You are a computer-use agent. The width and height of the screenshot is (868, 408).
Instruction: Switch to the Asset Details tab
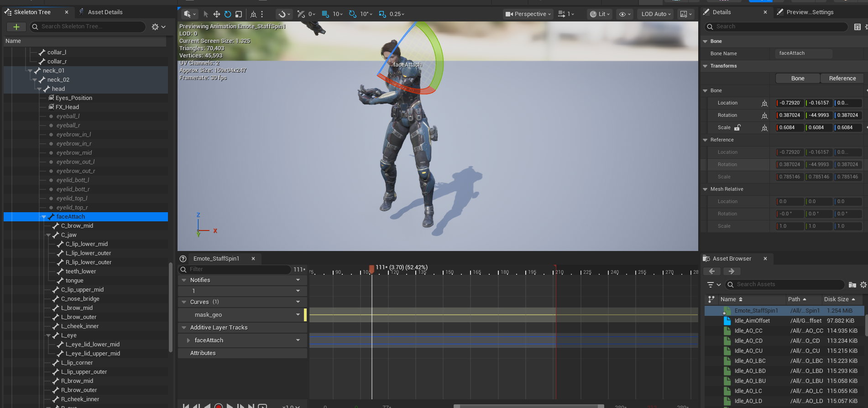tap(105, 12)
